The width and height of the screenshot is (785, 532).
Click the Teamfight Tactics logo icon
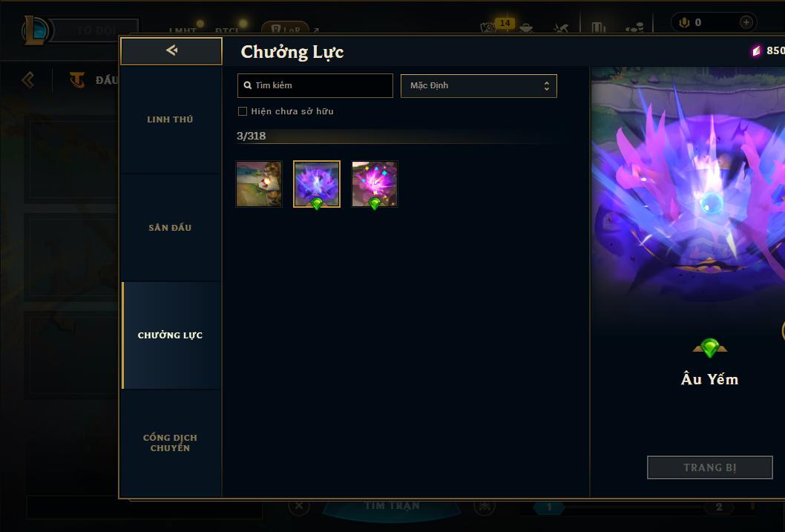click(x=77, y=79)
